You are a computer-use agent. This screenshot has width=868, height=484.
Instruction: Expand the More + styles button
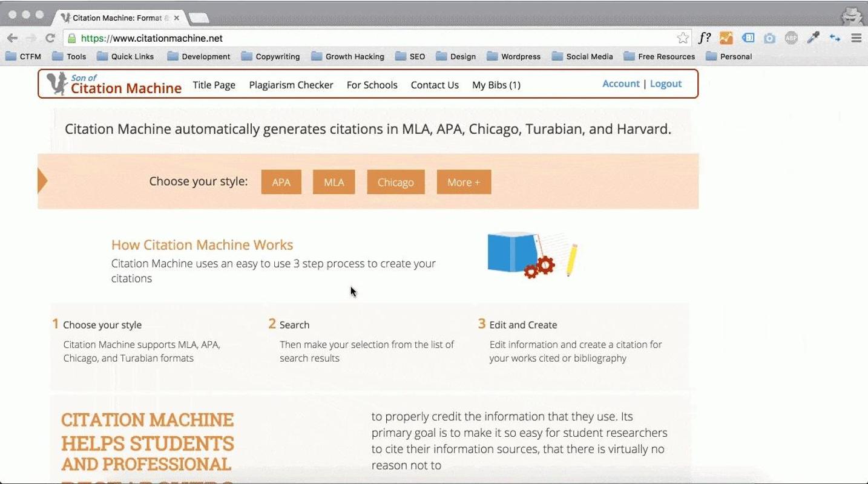tap(464, 181)
